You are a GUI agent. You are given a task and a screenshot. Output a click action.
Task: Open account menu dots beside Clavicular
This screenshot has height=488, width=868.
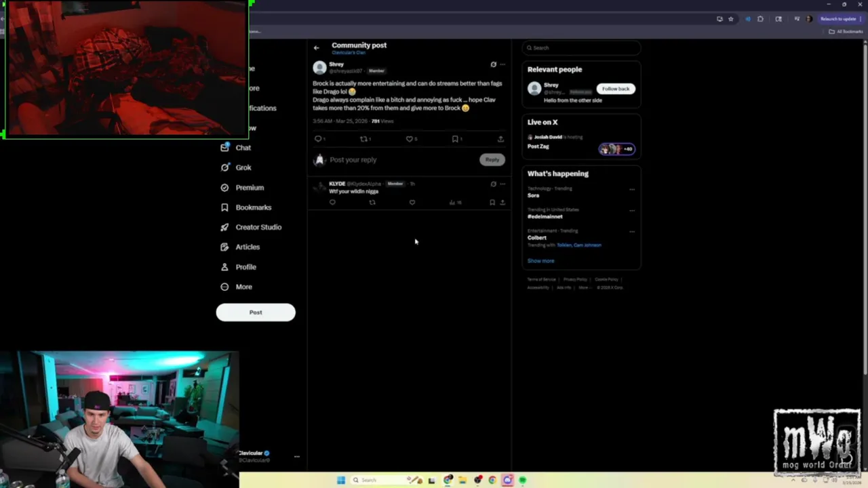pyautogui.click(x=296, y=457)
